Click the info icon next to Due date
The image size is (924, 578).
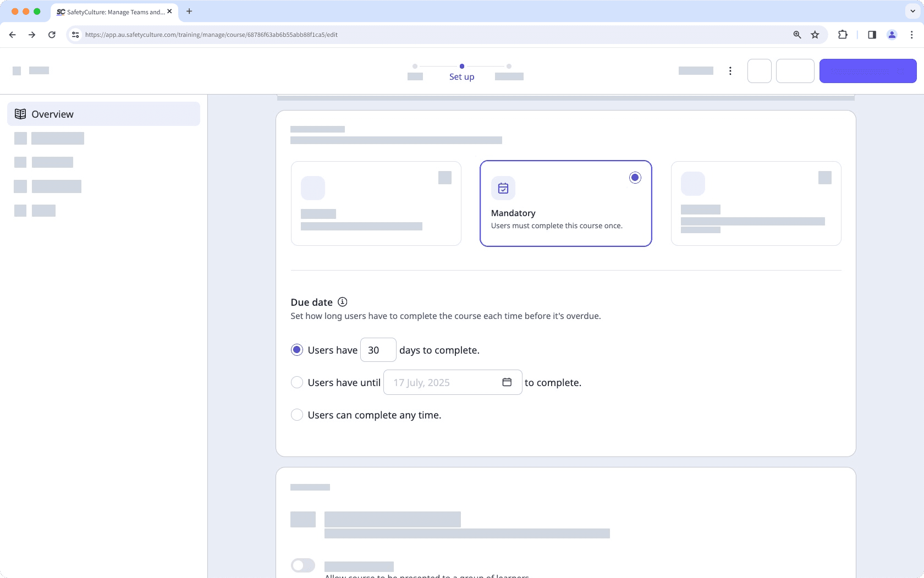[342, 302]
